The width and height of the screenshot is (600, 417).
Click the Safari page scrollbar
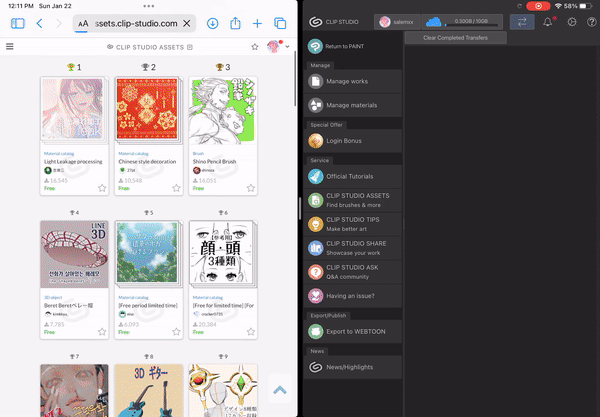(295, 78)
